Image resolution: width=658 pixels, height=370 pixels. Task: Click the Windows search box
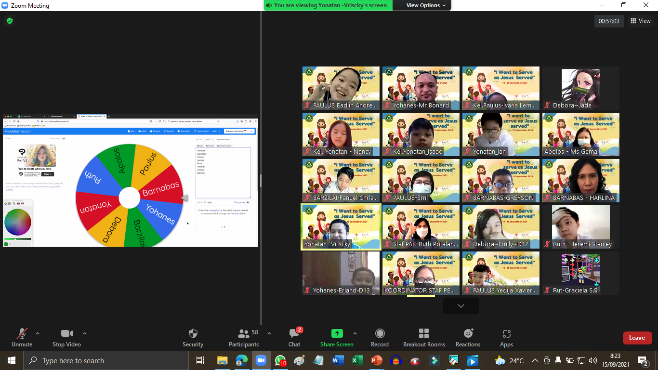point(106,360)
